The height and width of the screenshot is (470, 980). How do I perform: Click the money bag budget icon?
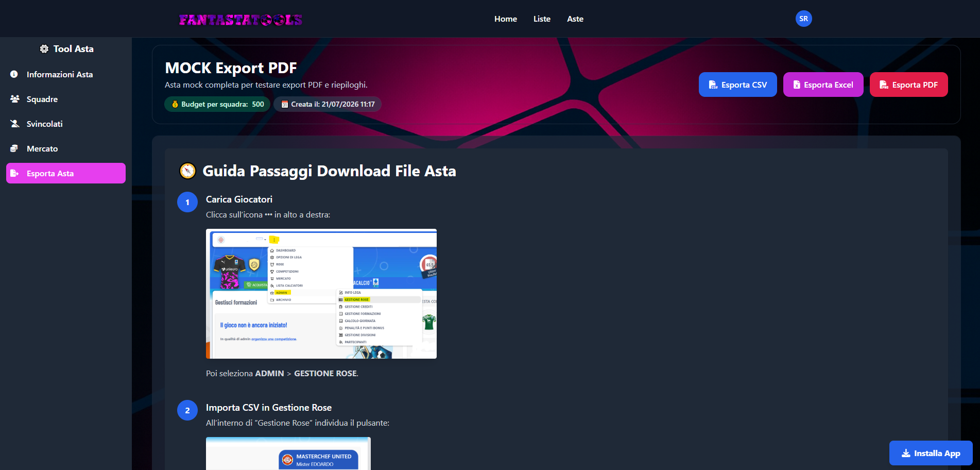[175, 104]
